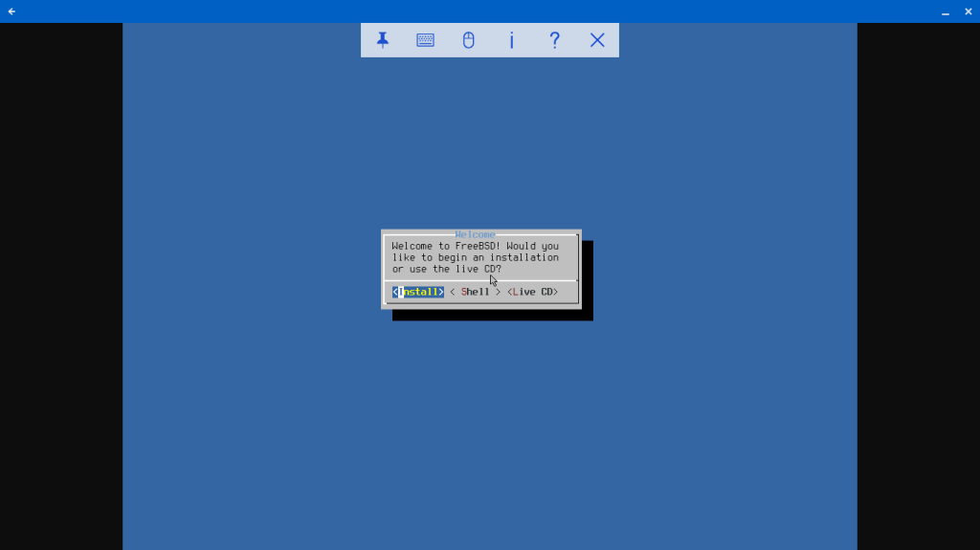
Task: Close the remote console window
Action: coord(969,11)
